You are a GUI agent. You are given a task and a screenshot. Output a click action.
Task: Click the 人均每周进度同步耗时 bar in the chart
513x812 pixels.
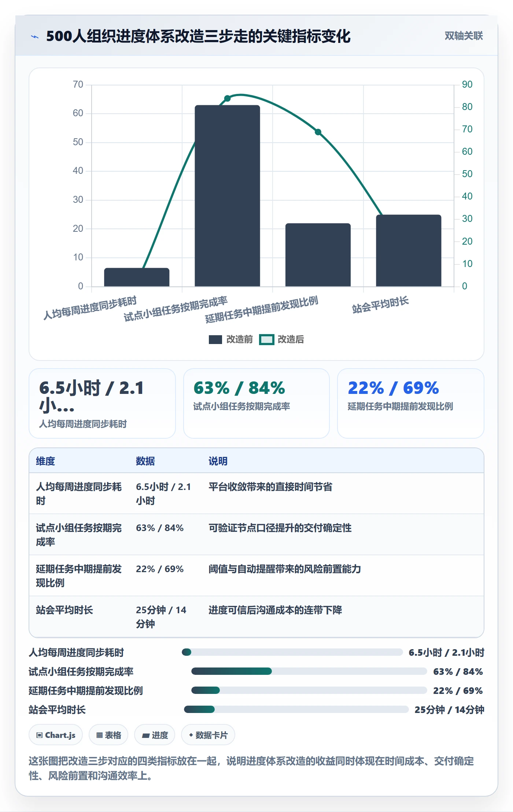pos(137,277)
